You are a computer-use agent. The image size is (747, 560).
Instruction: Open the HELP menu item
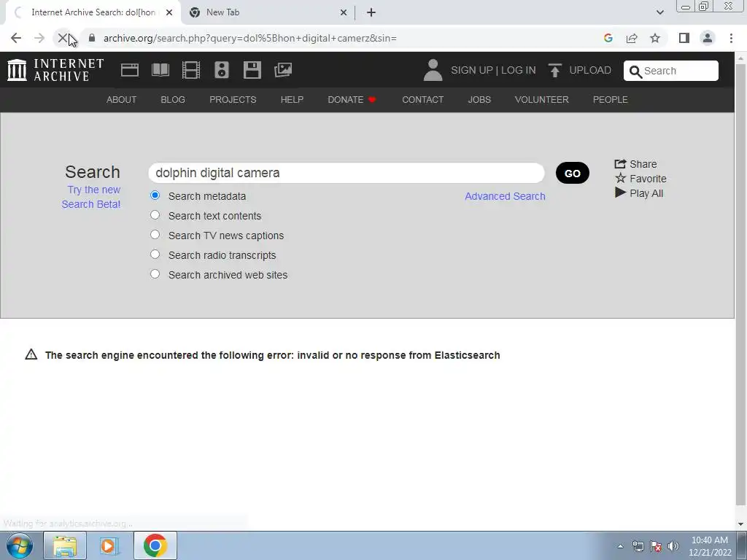[292, 99]
